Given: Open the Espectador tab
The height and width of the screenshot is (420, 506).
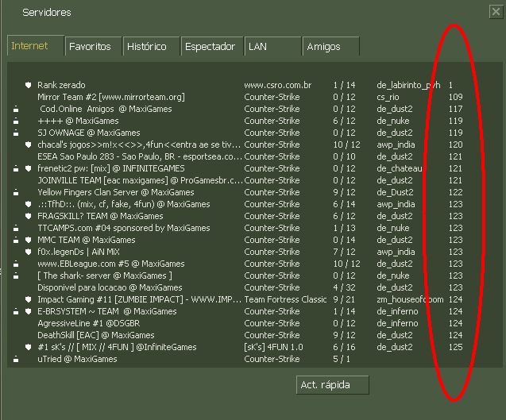Looking at the screenshot, I should click(212, 47).
